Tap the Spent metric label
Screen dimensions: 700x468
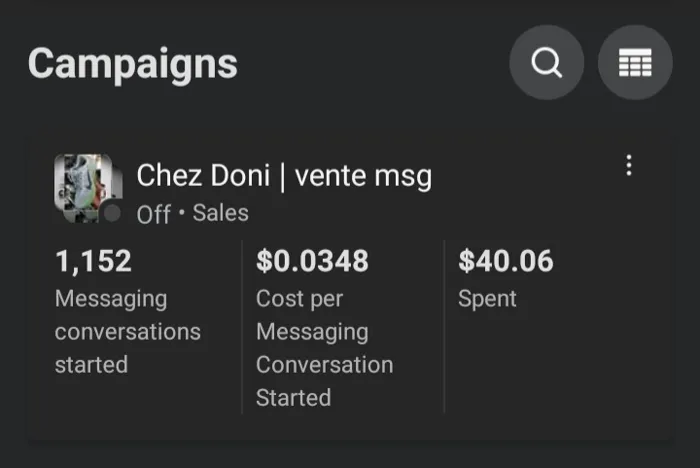[x=487, y=298]
